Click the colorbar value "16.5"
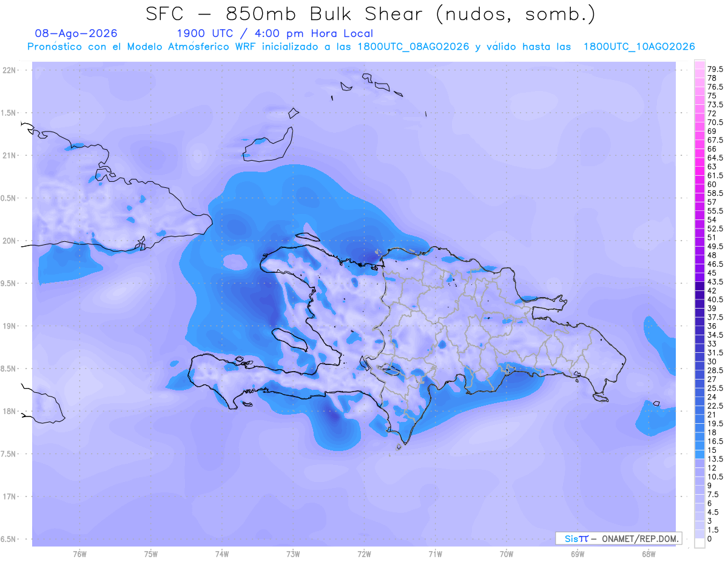The image size is (728, 562). click(715, 440)
